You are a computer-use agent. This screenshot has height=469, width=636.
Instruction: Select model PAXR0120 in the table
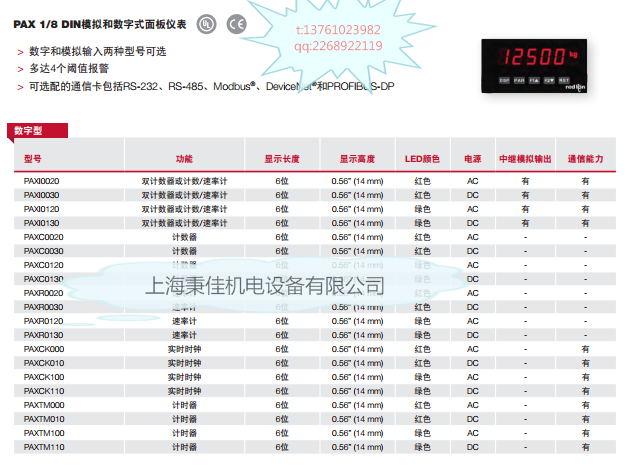click(43, 321)
